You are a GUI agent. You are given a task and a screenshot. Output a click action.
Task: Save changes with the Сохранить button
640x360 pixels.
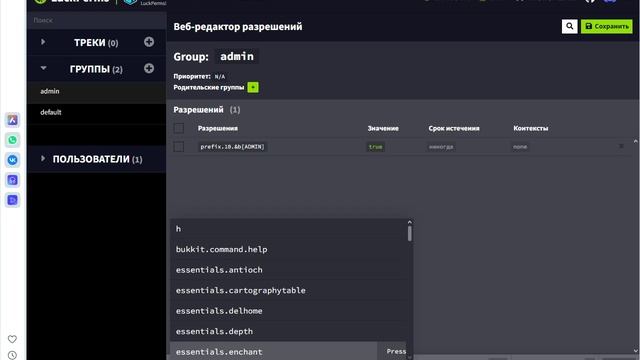(x=607, y=26)
